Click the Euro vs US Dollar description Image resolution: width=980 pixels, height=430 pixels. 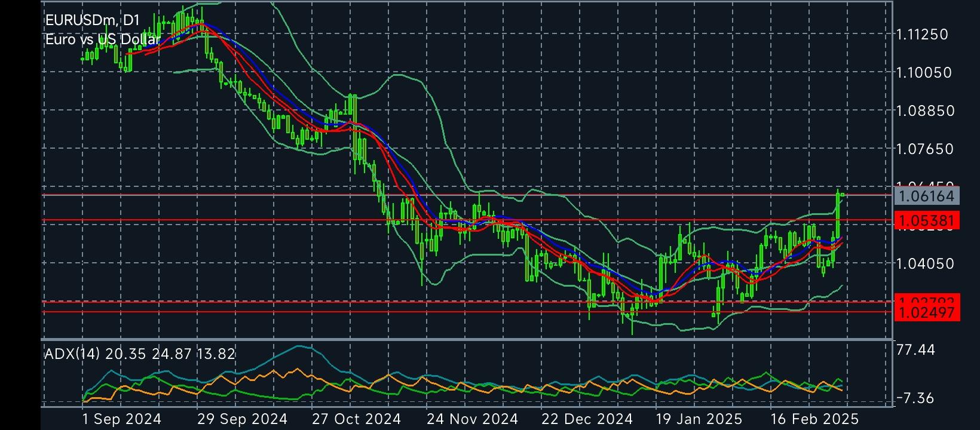[x=102, y=39]
